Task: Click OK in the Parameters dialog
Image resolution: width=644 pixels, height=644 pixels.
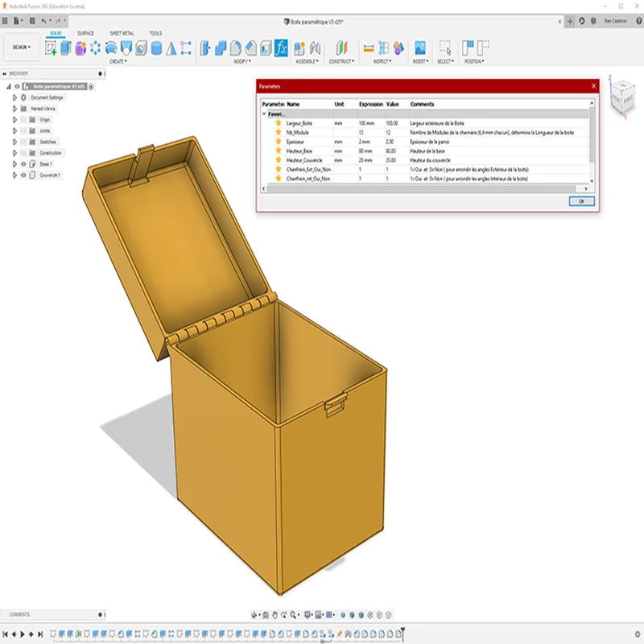Action: tap(581, 201)
